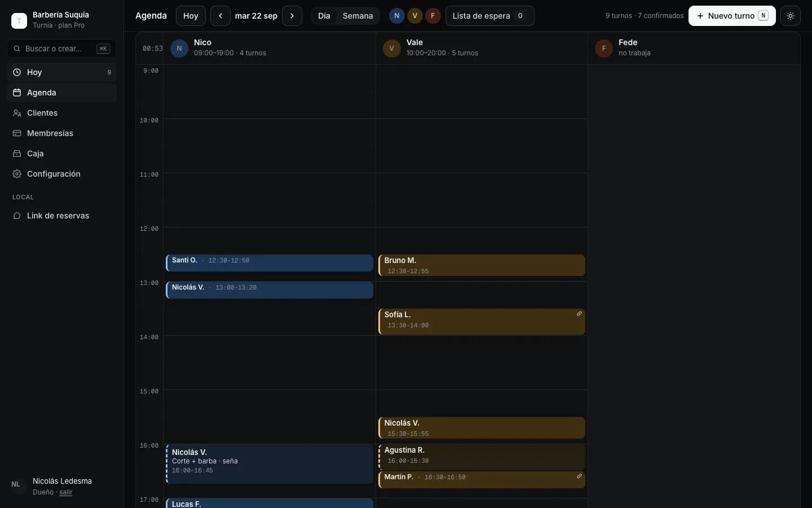This screenshot has height=508, width=812.
Task: Open Lista de espera
Action: pyautogui.click(x=490, y=16)
